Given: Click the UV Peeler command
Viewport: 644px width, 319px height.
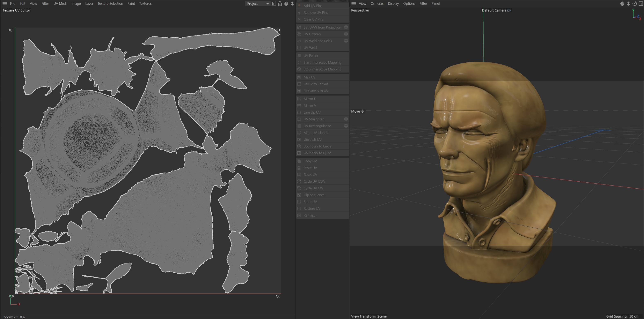Looking at the screenshot, I should click(x=311, y=56).
